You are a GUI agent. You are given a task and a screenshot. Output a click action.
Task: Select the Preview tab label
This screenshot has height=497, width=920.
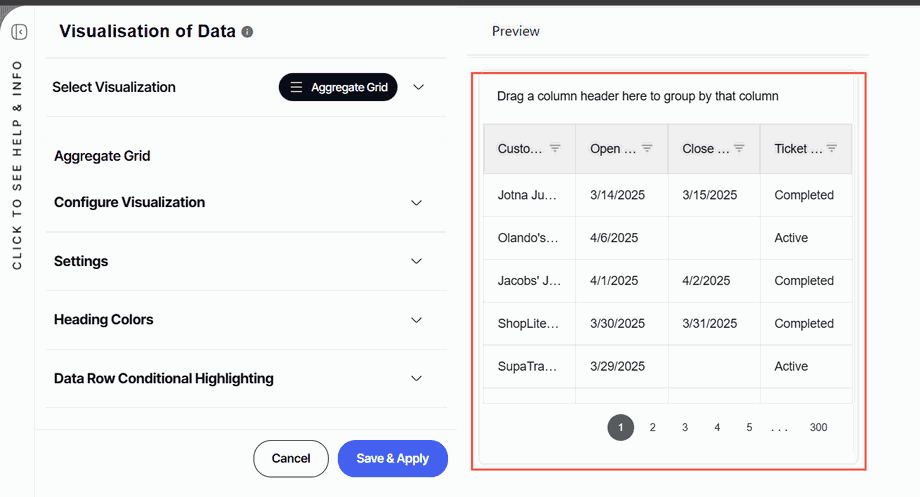pos(515,31)
